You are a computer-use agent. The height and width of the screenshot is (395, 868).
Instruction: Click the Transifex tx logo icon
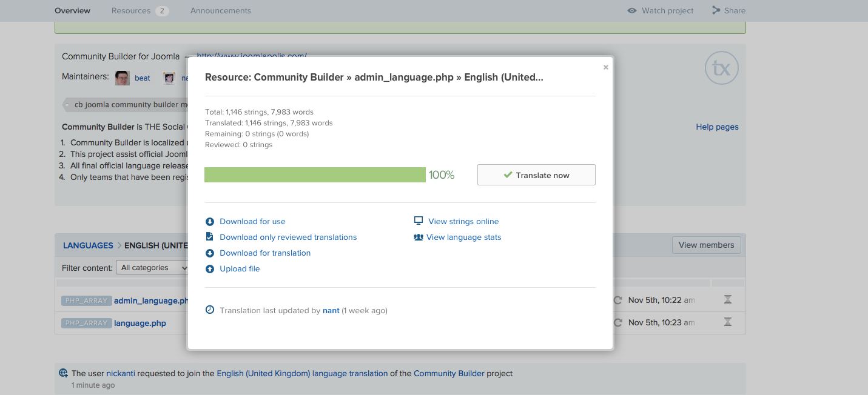click(722, 68)
